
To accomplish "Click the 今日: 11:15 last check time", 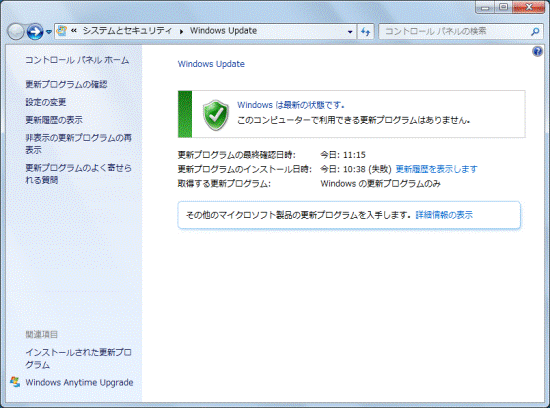I will 343,155.
